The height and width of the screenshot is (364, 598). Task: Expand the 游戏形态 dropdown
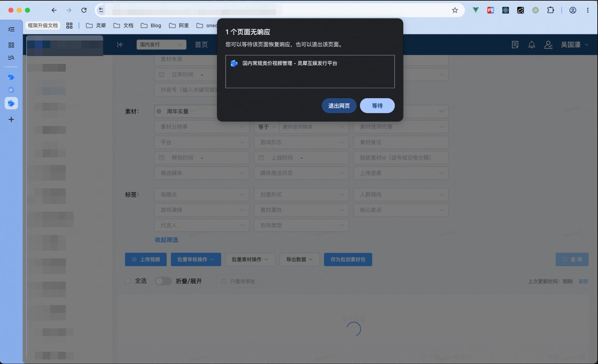(301, 142)
